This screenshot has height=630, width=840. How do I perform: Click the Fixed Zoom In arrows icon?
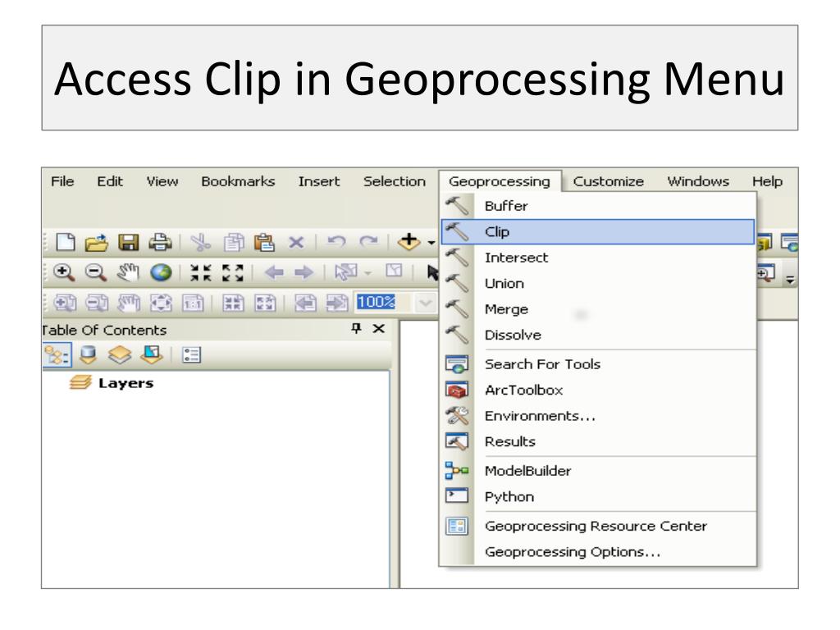click(201, 272)
